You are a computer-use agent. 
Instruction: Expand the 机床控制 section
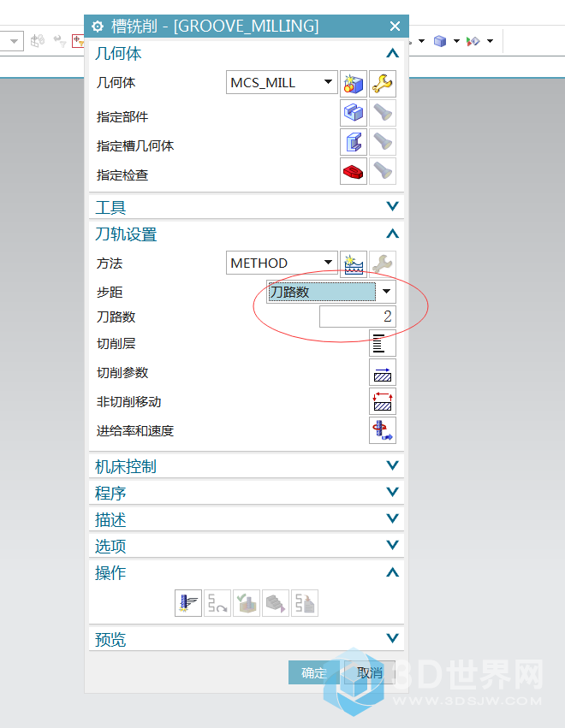pyautogui.click(x=393, y=465)
